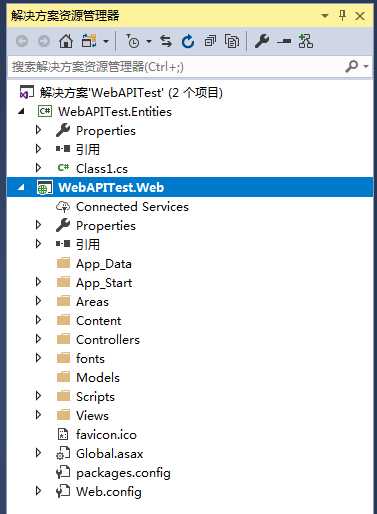The width and height of the screenshot is (377, 514).
Task: Expand the Controllers folder
Action: (x=38, y=339)
